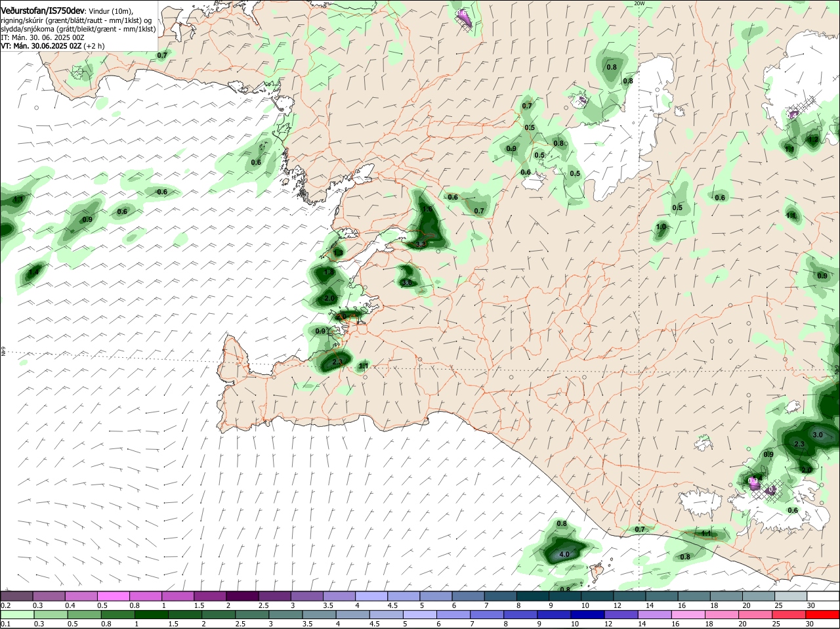Pick dark teal swatch between 8 and 9, upper row

tap(533, 596)
